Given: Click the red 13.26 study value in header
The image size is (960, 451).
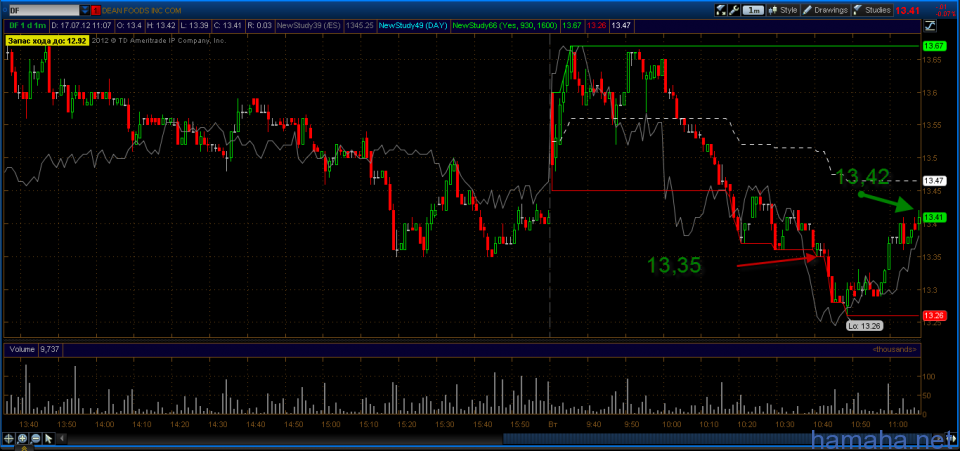Looking at the screenshot, I should click(597, 25).
